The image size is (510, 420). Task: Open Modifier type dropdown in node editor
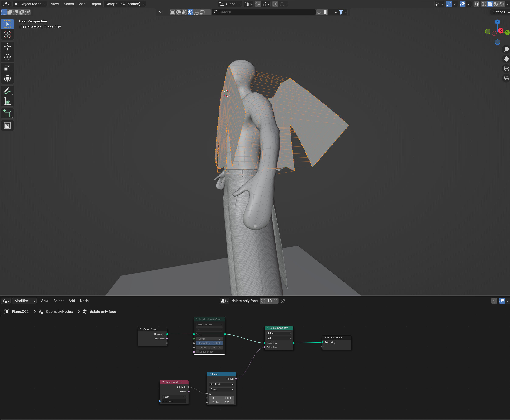click(25, 301)
